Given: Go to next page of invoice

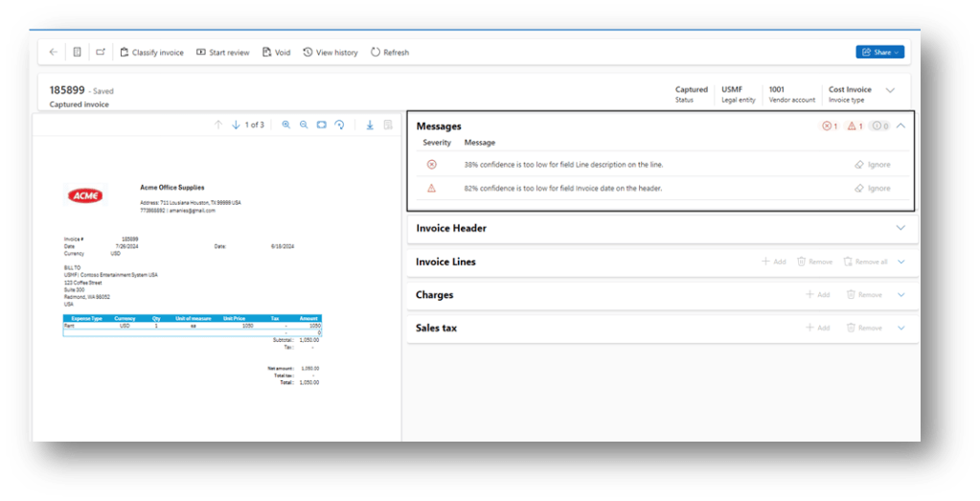Looking at the screenshot, I should [x=236, y=125].
